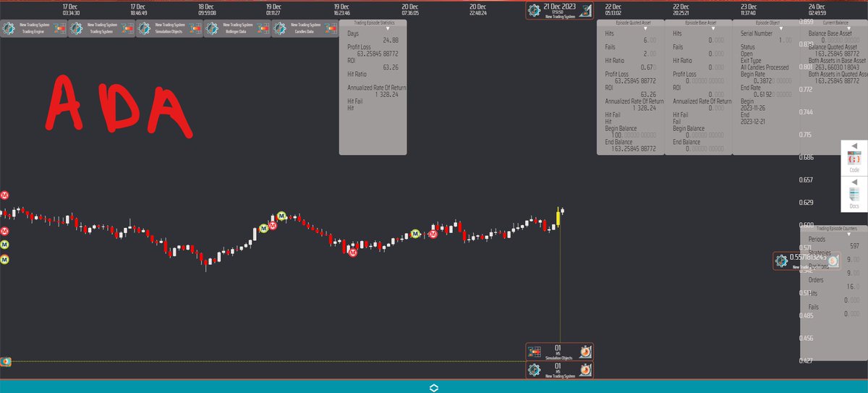This screenshot has width=868, height=393.
Task: Click the Days value 24.88
Action: click(391, 40)
